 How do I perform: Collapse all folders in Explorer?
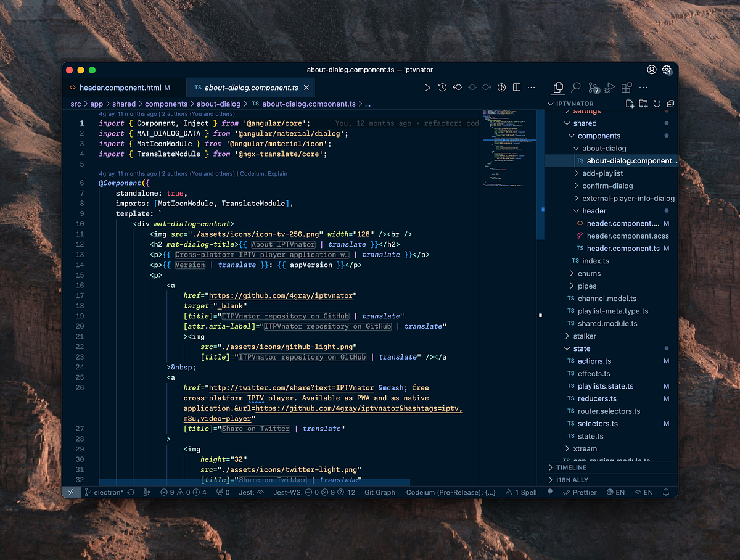click(x=670, y=104)
